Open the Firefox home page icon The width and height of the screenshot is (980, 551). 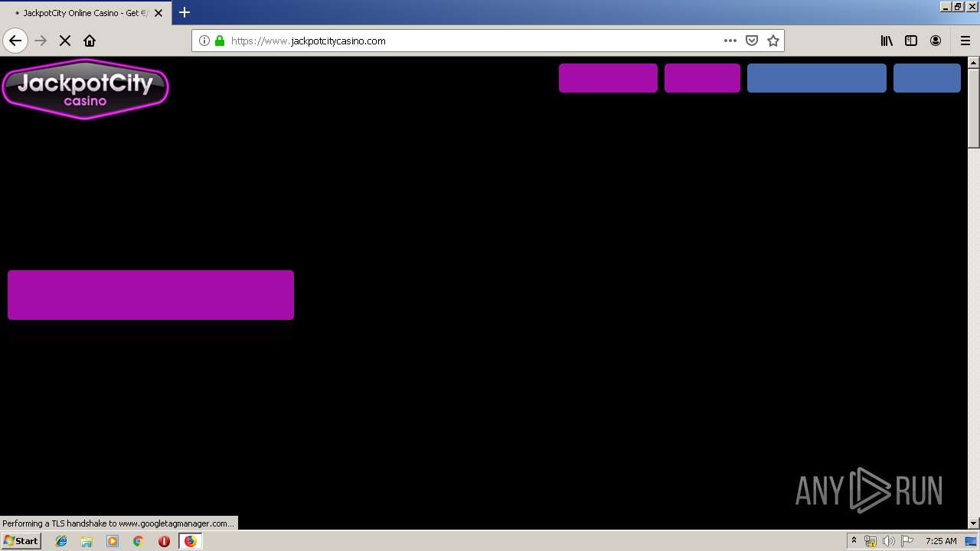[90, 41]
